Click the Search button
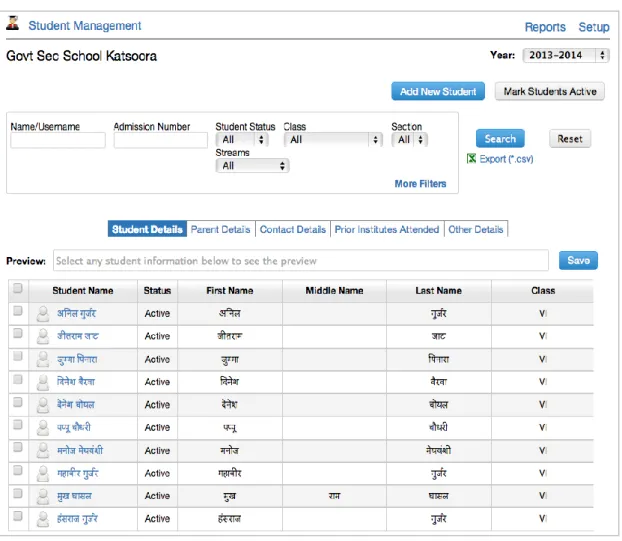622x541 pixels. [x=500, y=139]
